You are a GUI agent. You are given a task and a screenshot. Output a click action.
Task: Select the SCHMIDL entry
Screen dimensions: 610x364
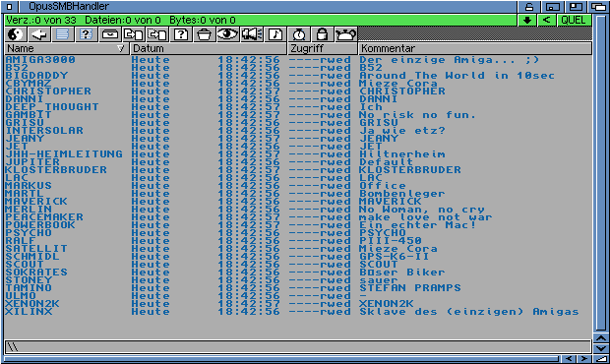32,257
